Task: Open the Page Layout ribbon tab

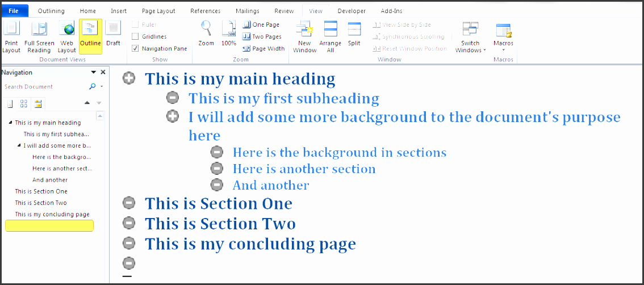Action: pyautogui.click(x=158, y=11)
